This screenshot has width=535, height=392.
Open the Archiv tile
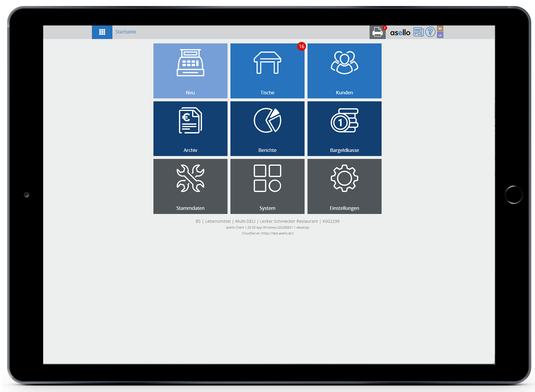pos(190,128)
